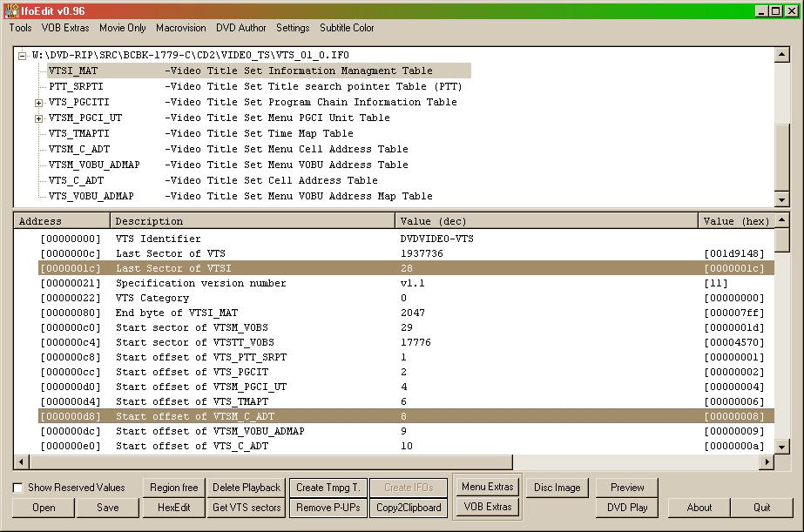Select the VTSI_MAT tree item
The width and height of the screenshot is (804, 532).
pos(259,71)
